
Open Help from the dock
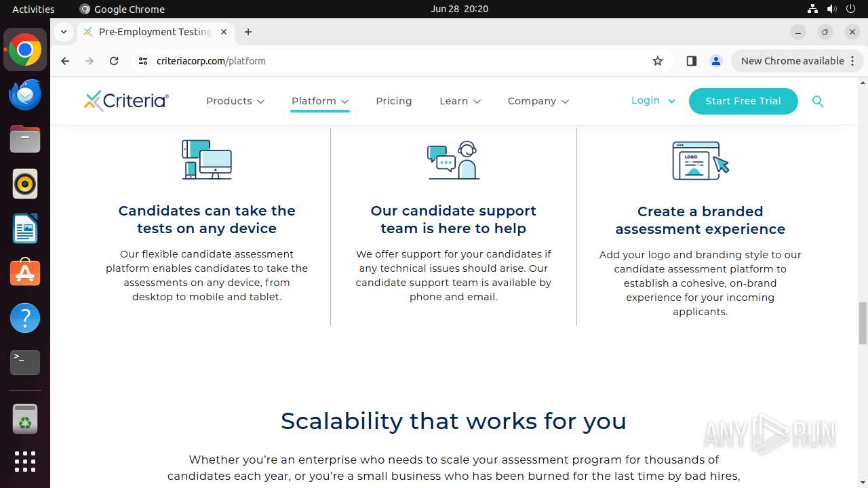25,318
